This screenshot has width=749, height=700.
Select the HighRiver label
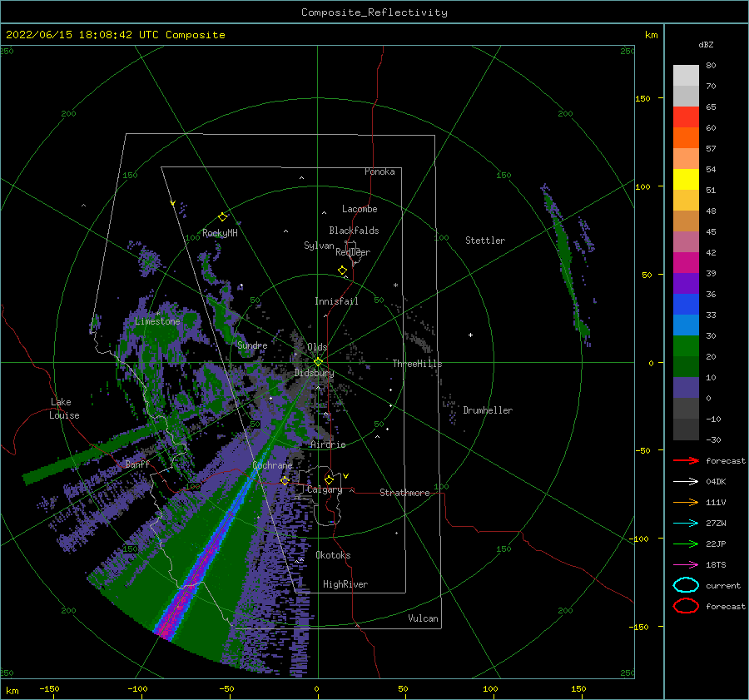[345, 584]
